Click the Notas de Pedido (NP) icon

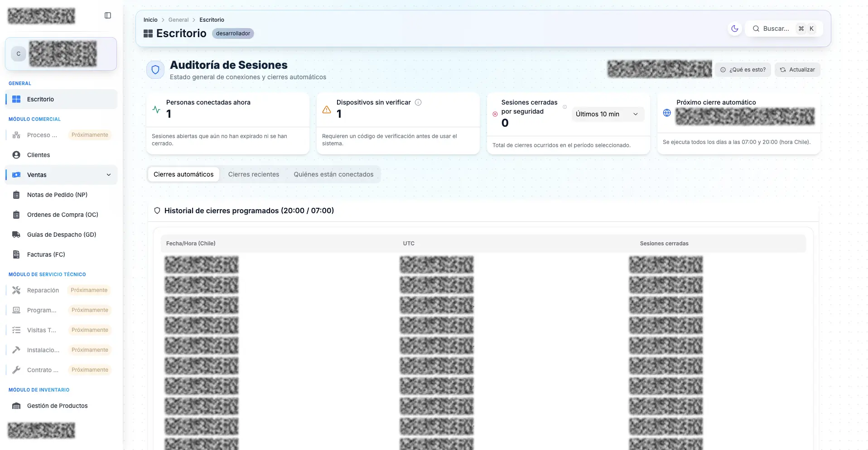(16, 195)
